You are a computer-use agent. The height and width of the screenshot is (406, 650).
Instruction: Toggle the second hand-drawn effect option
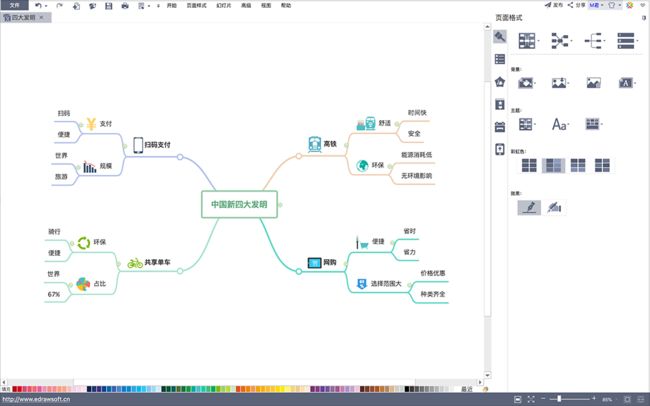(x=554, y=207)
